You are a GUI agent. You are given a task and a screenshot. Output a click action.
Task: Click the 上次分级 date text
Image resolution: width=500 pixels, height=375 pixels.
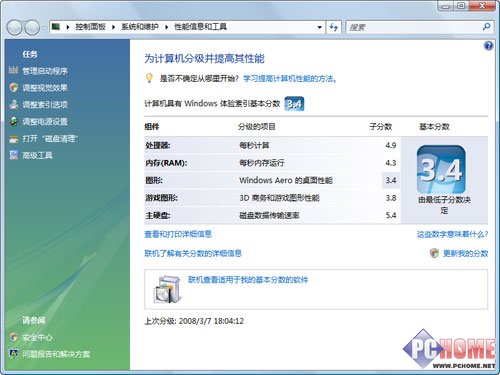(194, 321)
